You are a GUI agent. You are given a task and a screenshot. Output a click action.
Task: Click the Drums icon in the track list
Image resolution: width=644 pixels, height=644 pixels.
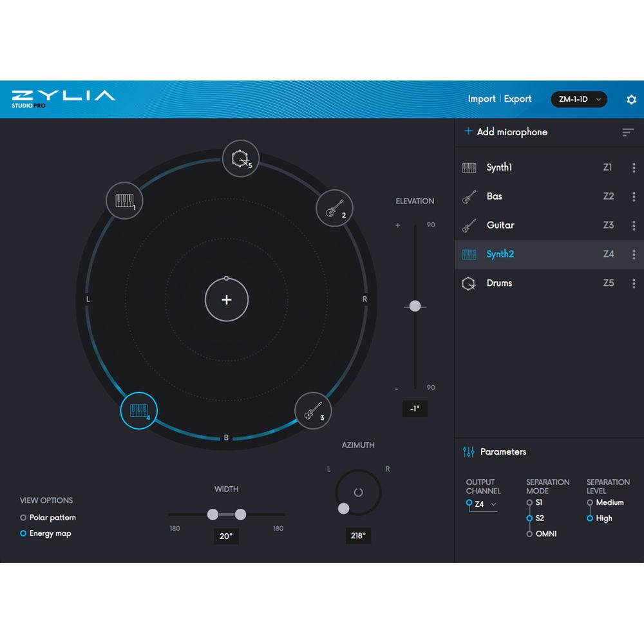(469, 283)
